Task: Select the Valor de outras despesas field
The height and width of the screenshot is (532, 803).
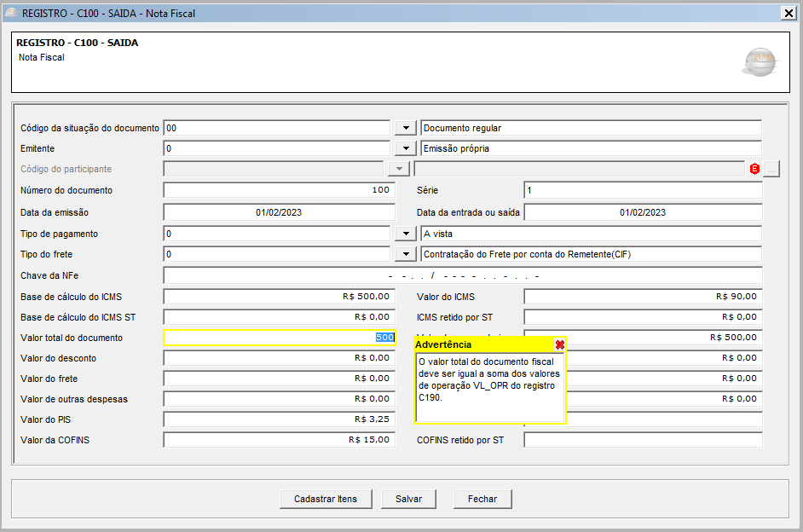Action: (279, 399)
